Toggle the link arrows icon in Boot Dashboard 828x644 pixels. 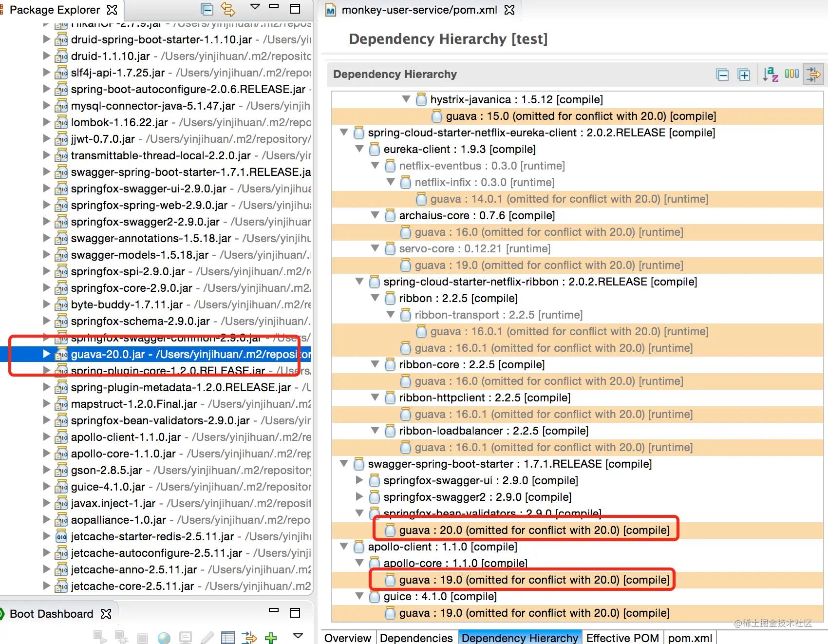pyautogui.click(x=249, y=637)
